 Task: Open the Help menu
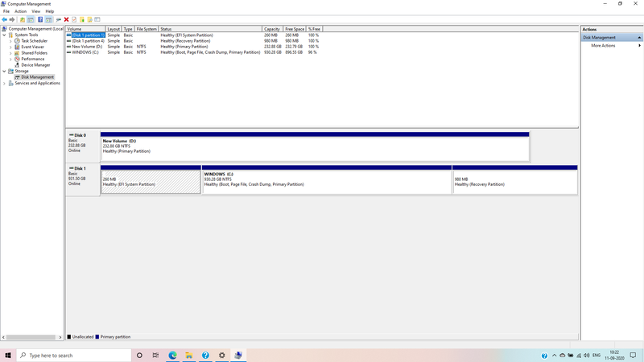(x=49, y=11)
